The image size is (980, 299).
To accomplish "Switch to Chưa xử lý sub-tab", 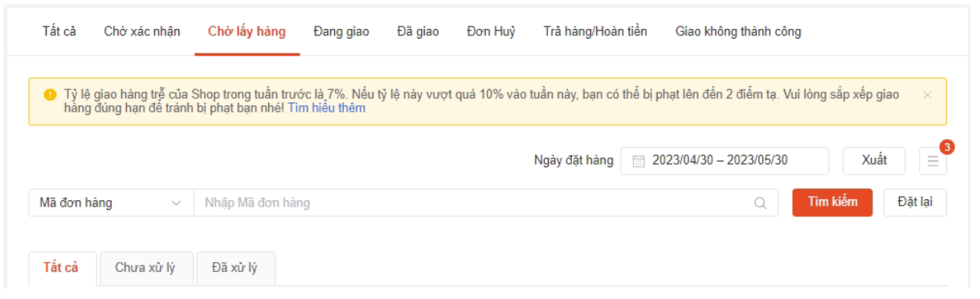I will (147, 268).
